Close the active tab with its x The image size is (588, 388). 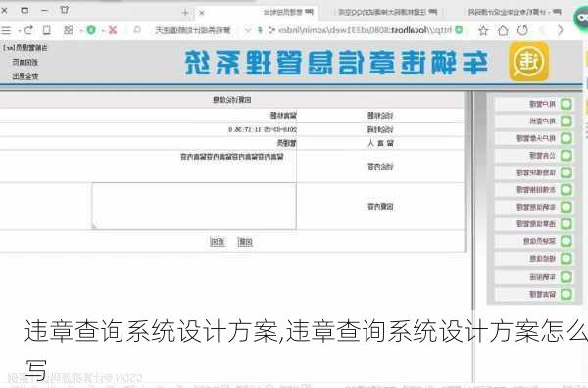pos(201,13)
